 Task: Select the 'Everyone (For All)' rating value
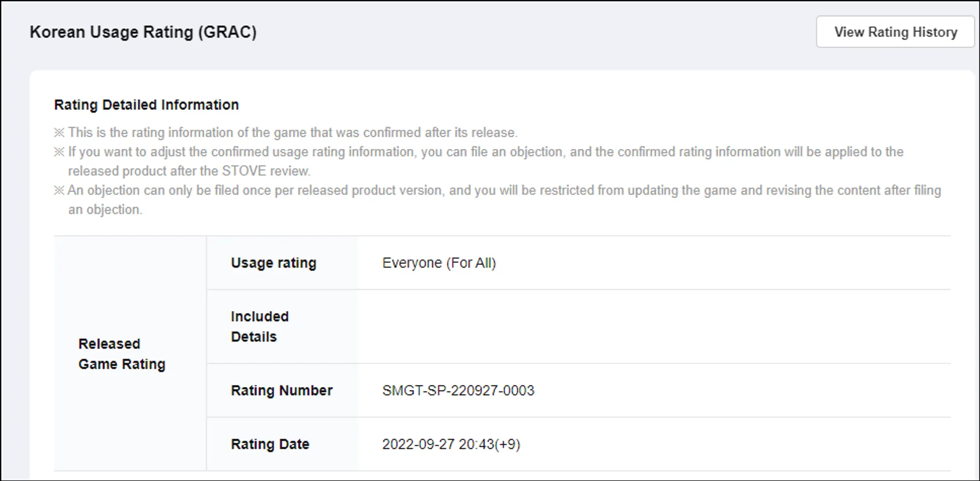pos(439,263)
